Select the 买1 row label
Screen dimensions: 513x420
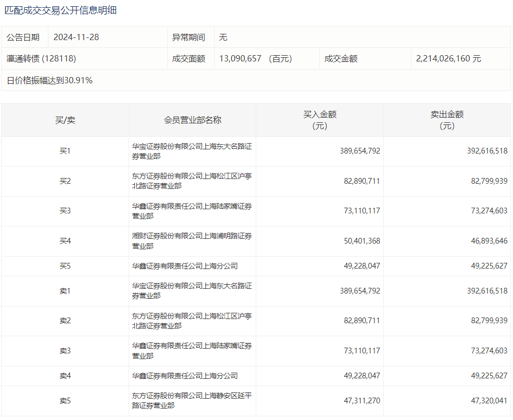tap(65, 151)
